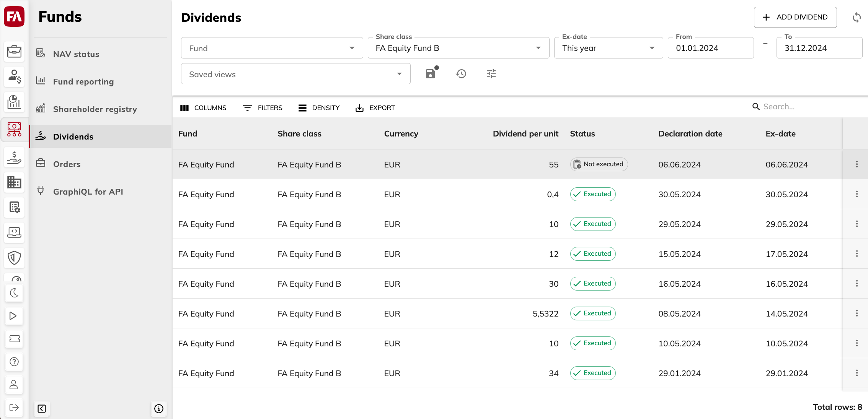
Task: Expand the Ex-date This year dropdown
Action: click(x=608, y=48)
